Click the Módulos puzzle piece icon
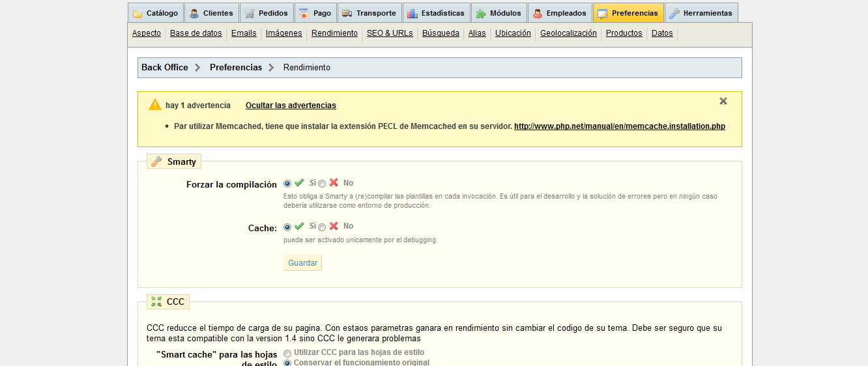Image resolution: width=868 pixels, height=366 pixels. 481,13
